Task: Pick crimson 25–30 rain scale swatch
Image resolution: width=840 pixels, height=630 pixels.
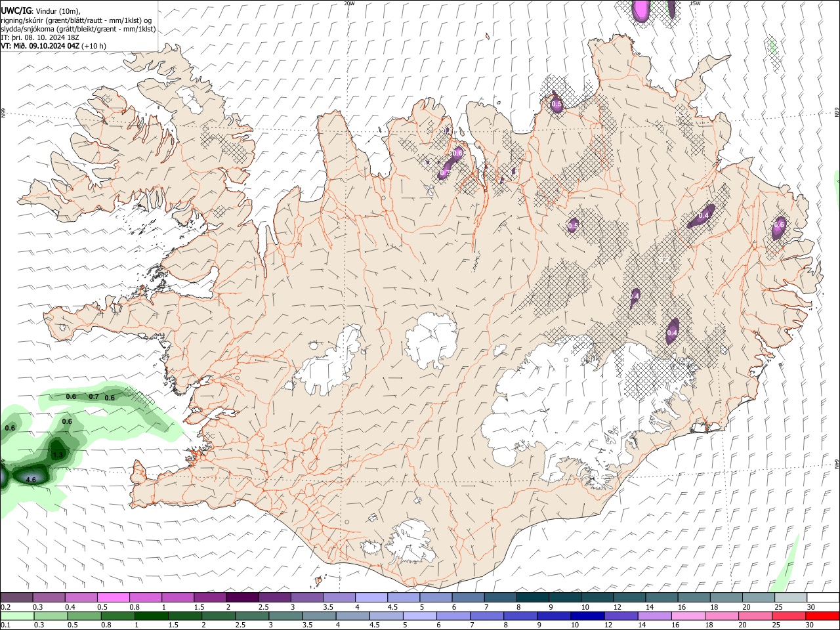Action: (x=789, y=616)
